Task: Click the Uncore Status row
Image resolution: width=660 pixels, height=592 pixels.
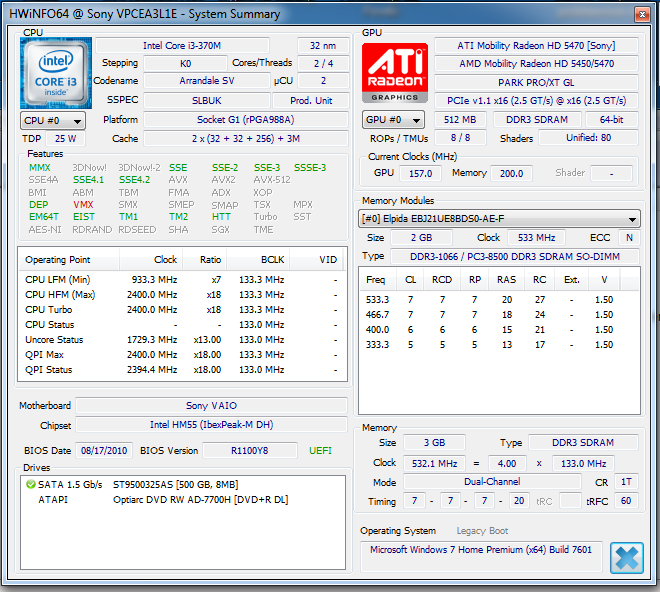Action: 182,340
